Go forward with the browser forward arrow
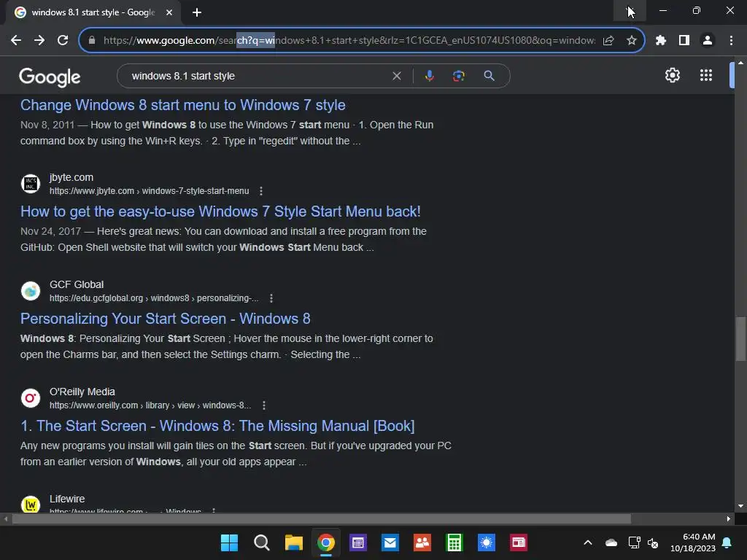The image size is (747, 560). point(39,41)
